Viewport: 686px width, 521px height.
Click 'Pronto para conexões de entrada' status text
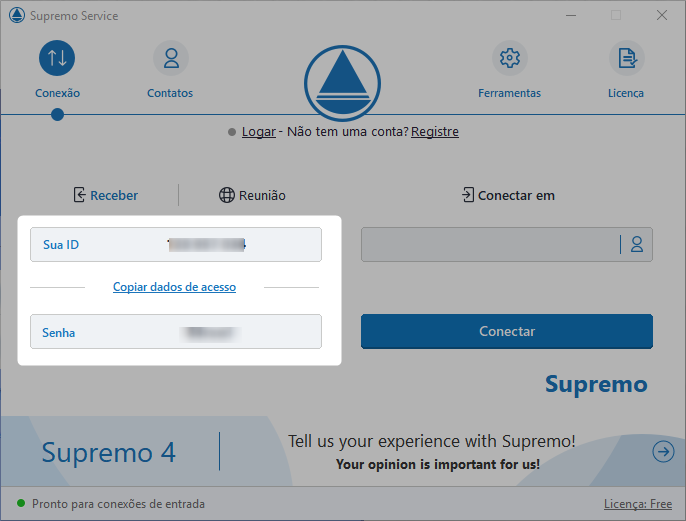tap(118, 504)
